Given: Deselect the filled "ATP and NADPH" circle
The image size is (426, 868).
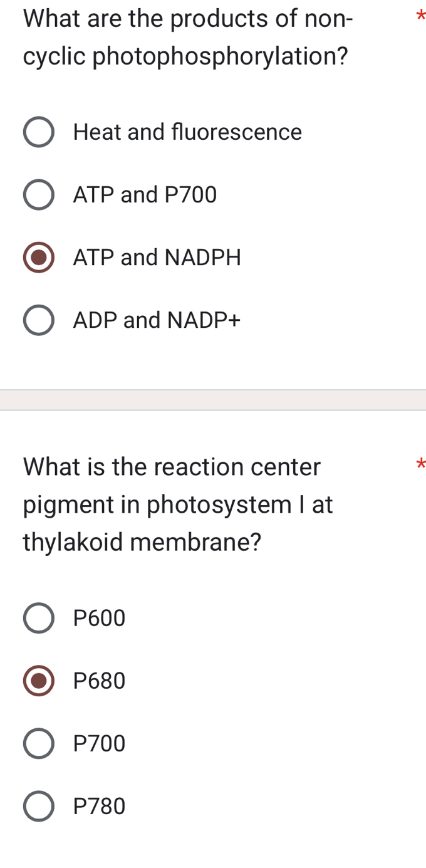Looking at the screenshot, I should [39, 257].
